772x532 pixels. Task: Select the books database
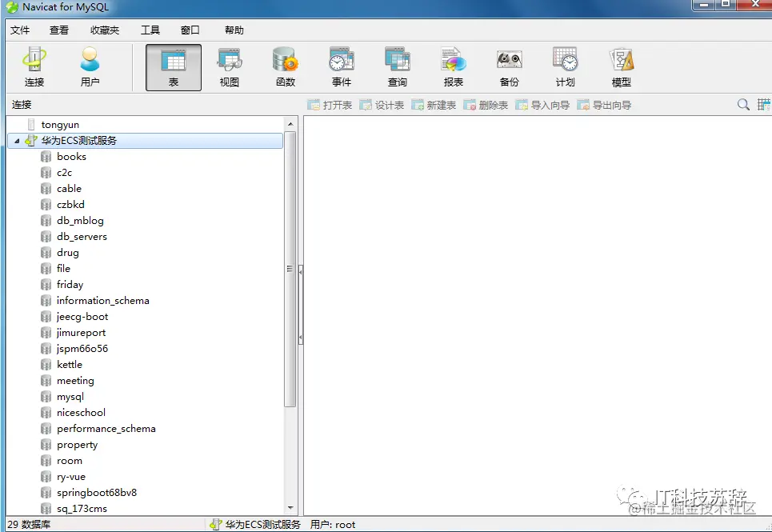coord(71,157)
